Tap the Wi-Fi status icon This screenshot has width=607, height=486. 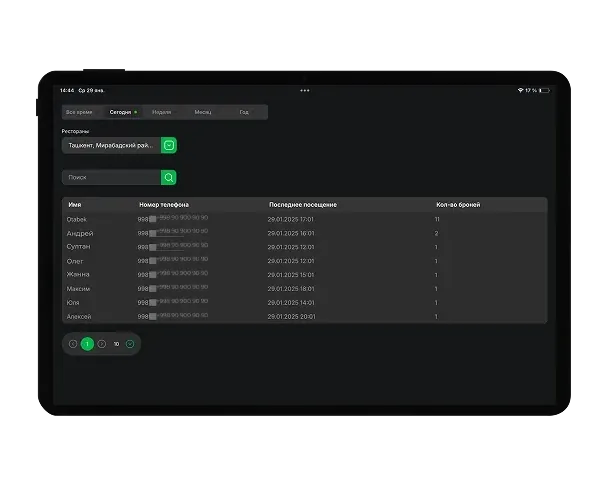point(520,90)
